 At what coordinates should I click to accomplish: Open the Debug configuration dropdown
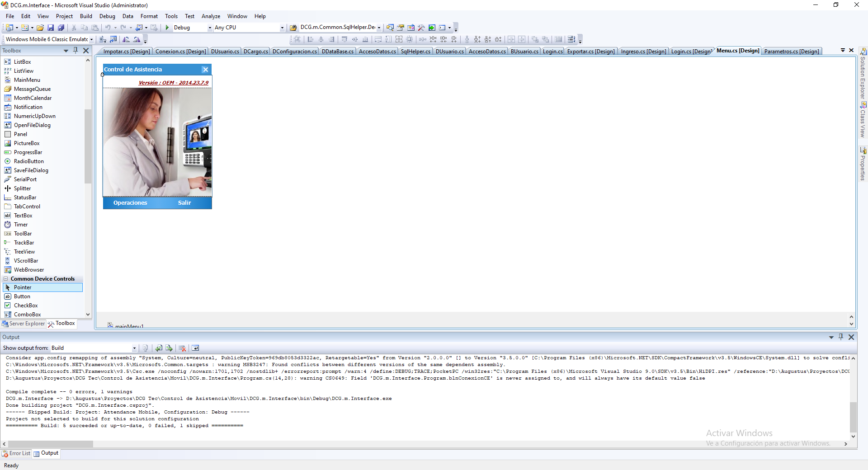tap(209, 28)
